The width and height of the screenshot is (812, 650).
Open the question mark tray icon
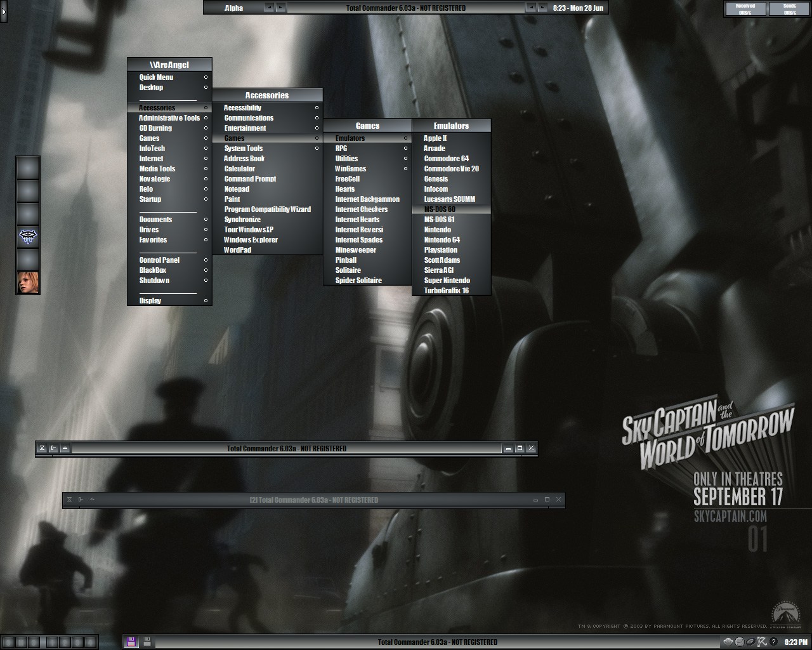(x=774, y=642)
